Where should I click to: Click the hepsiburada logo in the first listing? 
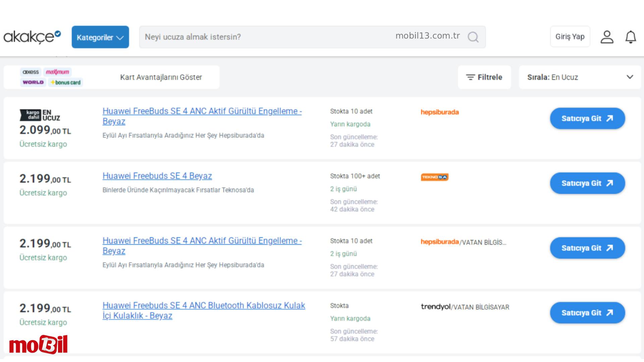tap(440, 112)
